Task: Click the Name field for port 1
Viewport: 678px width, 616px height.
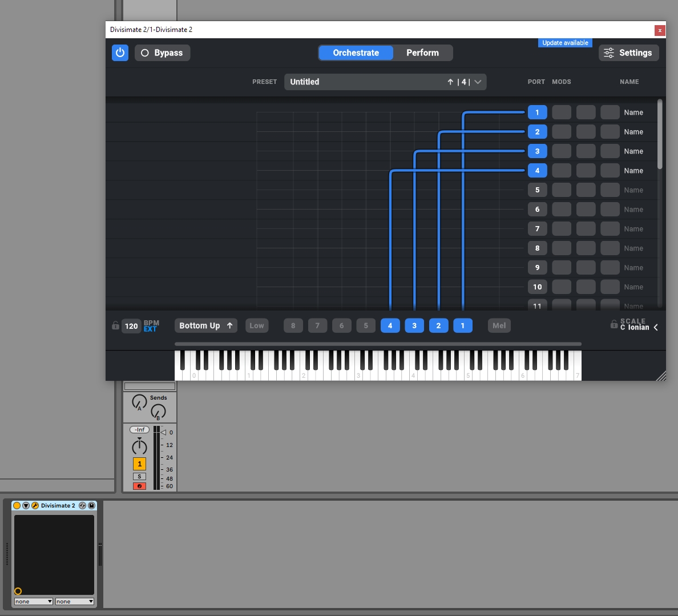Action: point(633,112)
